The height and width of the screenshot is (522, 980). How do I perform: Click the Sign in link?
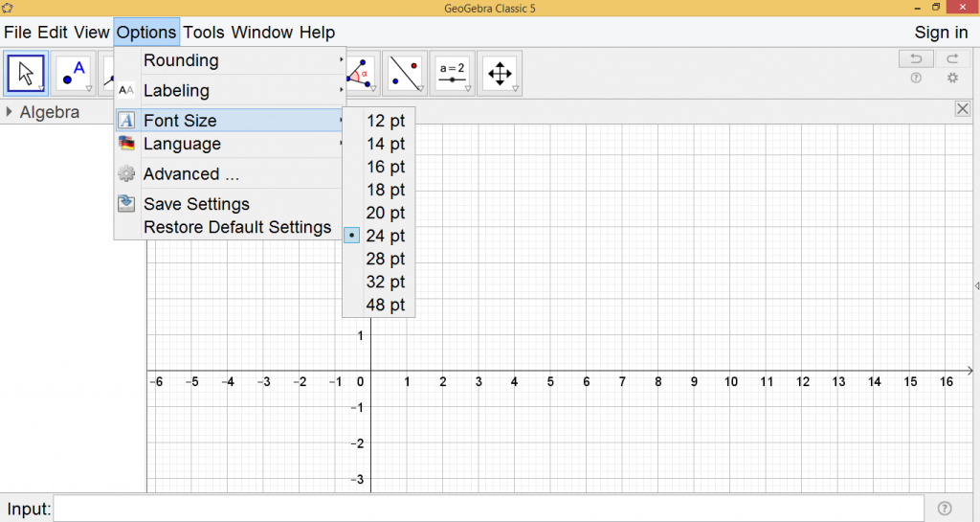point(941,33)
